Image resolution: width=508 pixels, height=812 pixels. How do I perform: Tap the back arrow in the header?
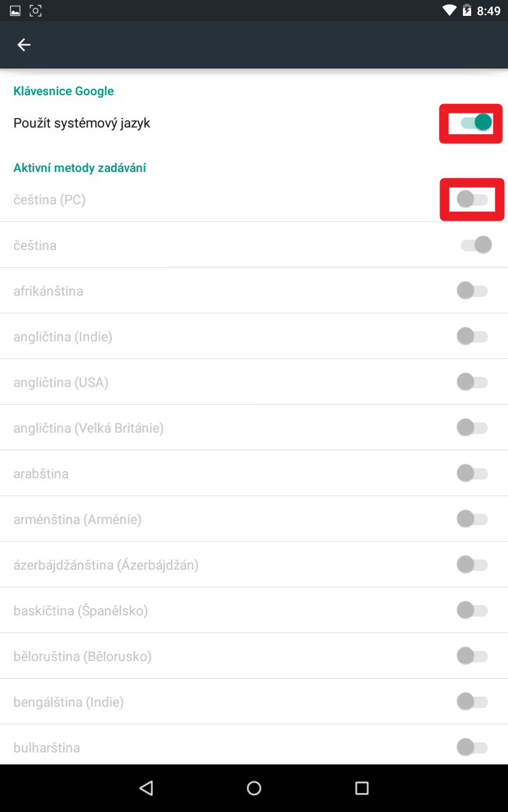23,44
